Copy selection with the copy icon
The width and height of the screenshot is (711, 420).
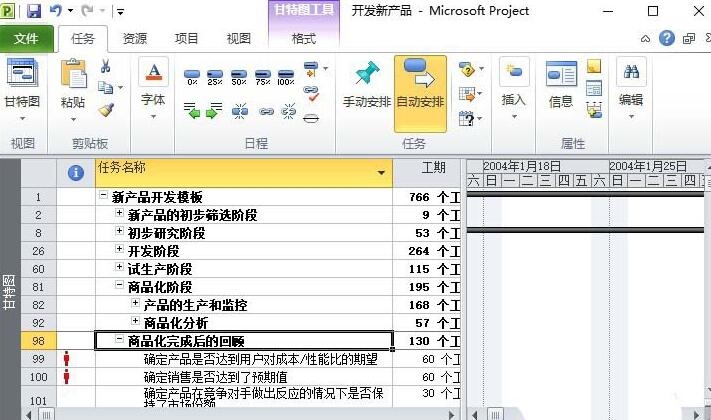[x=106, y=87]
